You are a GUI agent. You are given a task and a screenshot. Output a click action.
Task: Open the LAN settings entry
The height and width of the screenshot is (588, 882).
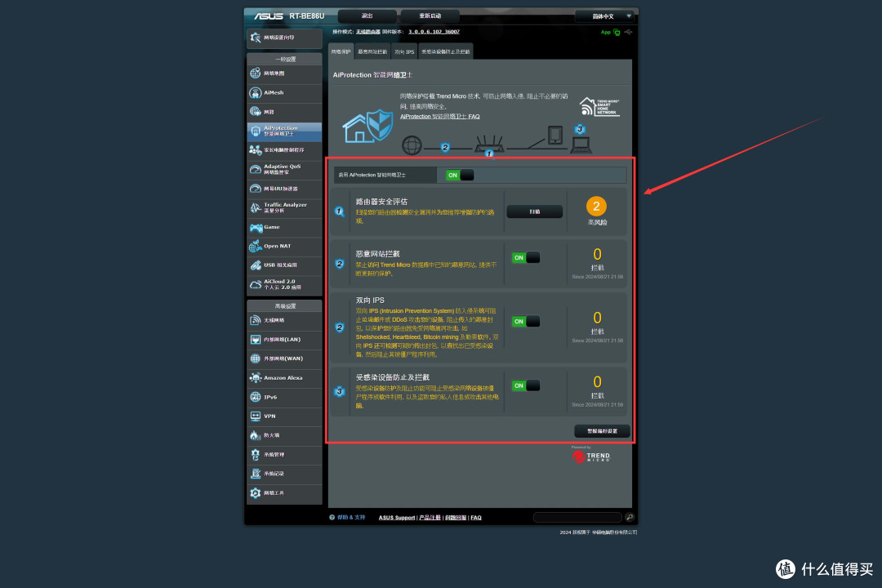click(x=284, y=339)
